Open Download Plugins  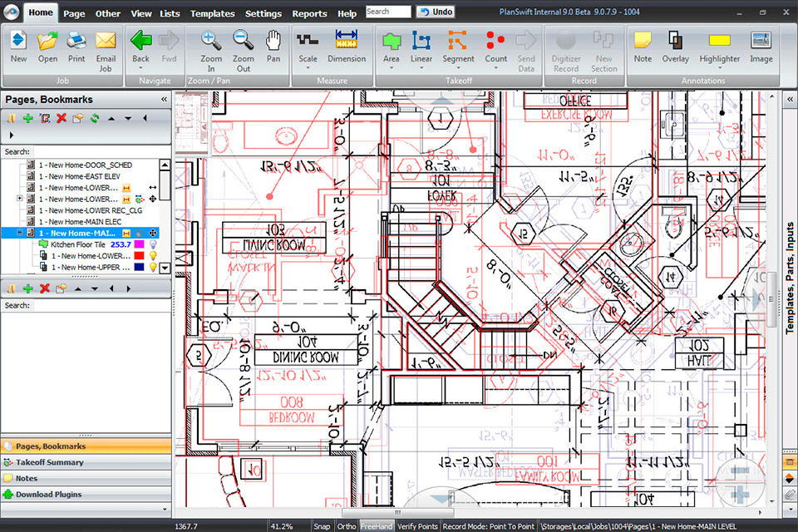pyautogui.click(x=86, y=495)
